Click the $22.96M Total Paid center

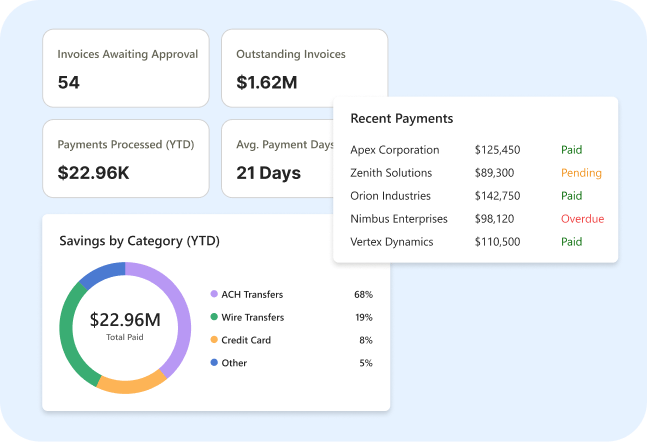tap(125, 325)
